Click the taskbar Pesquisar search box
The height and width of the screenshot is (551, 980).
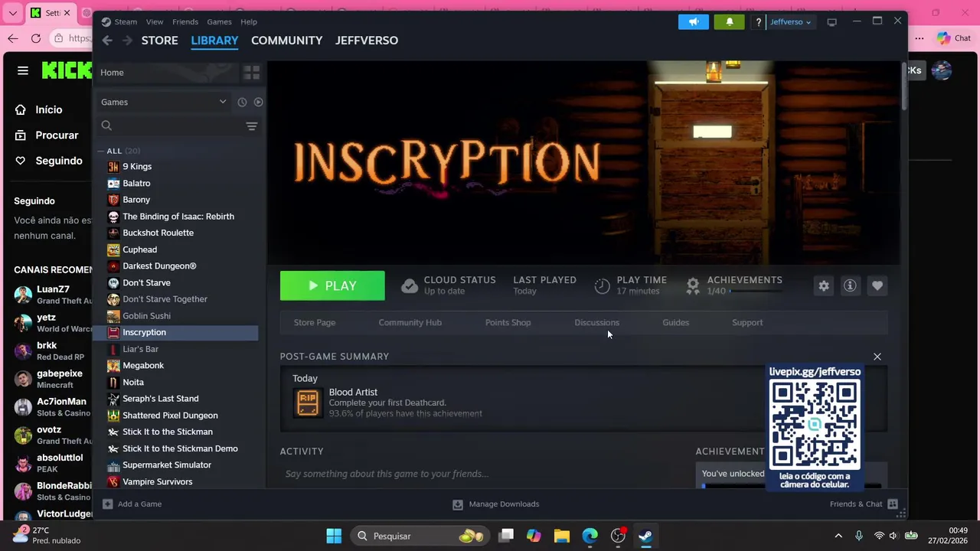(x=420, y=536)
